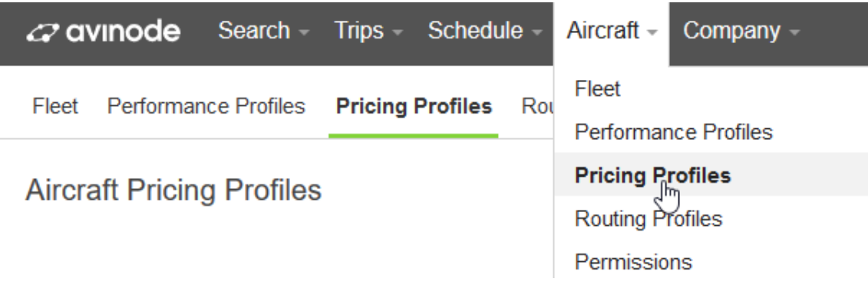The width and height of the screenshot is (868, 282).
Task: Switch to the partially hidden Routing sub-tab
Action: (537, 106)
